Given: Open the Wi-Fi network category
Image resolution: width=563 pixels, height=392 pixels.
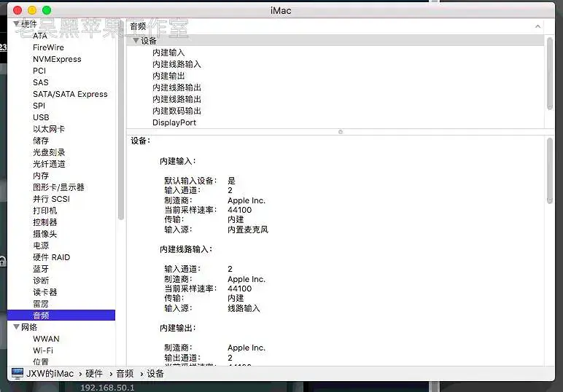Looking at the screenshot, I should [x=43, y=350].
